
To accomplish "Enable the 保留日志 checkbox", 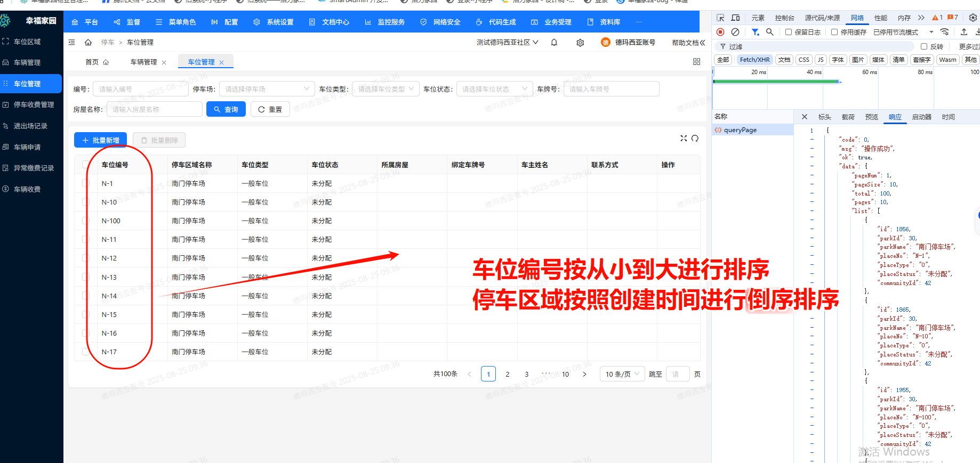I will click(789, 32).
